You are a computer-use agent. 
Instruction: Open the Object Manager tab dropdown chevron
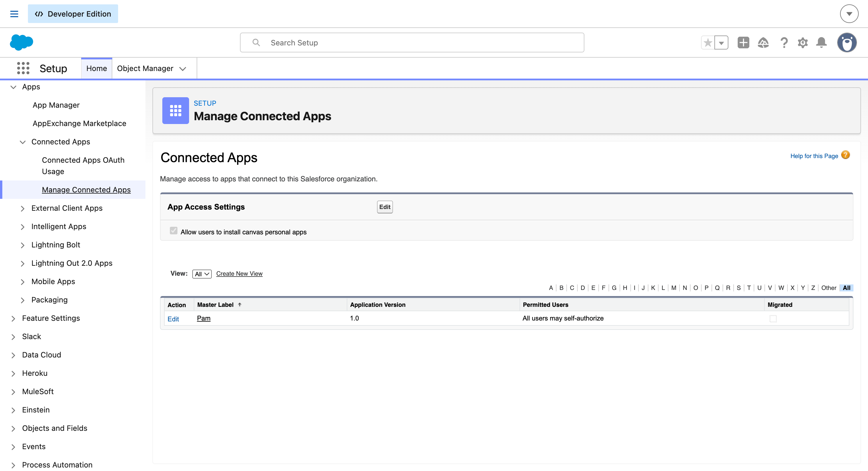click(x=183, y=69)
